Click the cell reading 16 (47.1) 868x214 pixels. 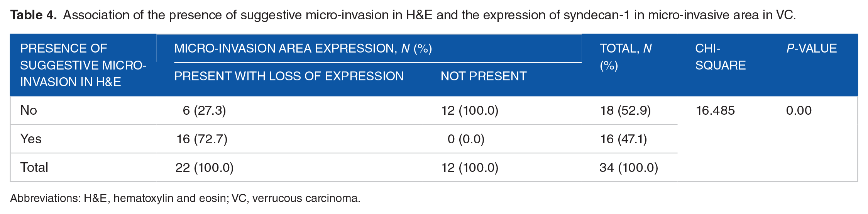(x=623, y=139)
